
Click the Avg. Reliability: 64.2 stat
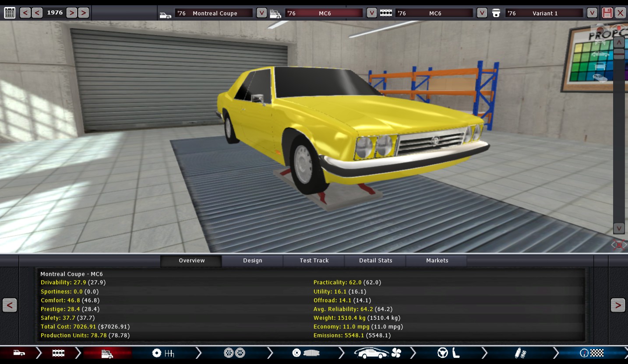click(x=353, y=309)
